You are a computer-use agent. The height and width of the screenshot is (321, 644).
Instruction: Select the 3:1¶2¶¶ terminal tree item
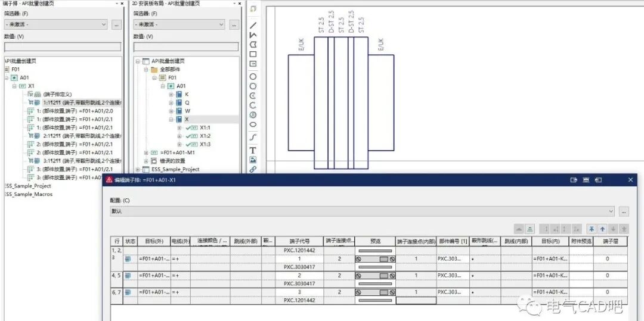coord(82,161)
